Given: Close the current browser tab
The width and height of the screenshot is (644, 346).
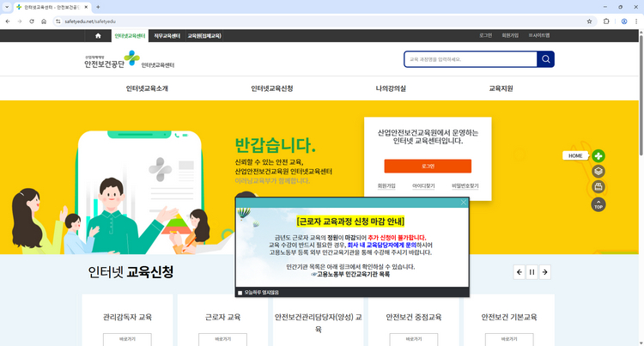Looking at the screenshot, I should pos(86,7).
